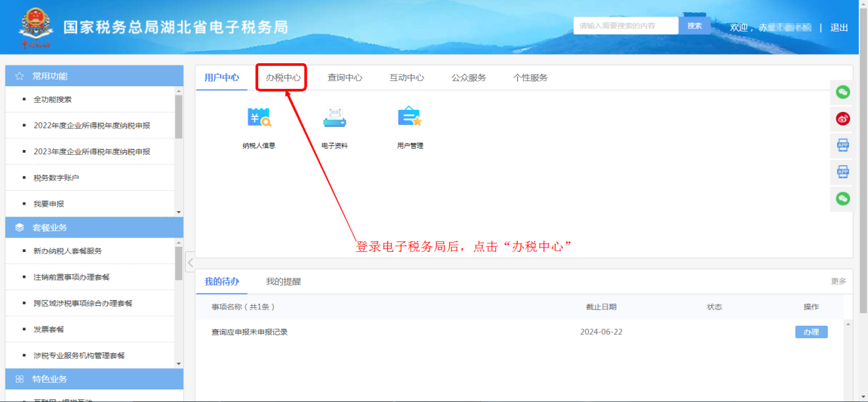Switch to the 用户中心 tab
Screen dimensions: 868x402
pos(222,78)
